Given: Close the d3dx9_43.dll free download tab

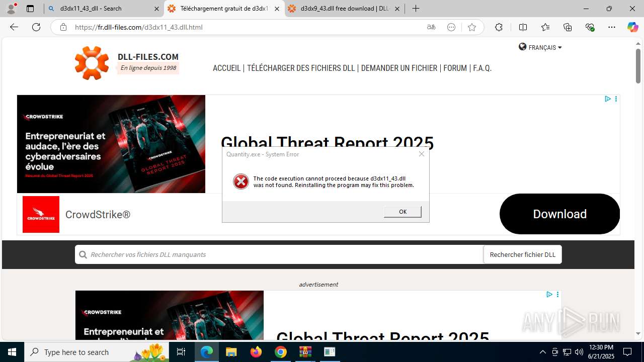Looking at the screenshot, I should [397, 9].
